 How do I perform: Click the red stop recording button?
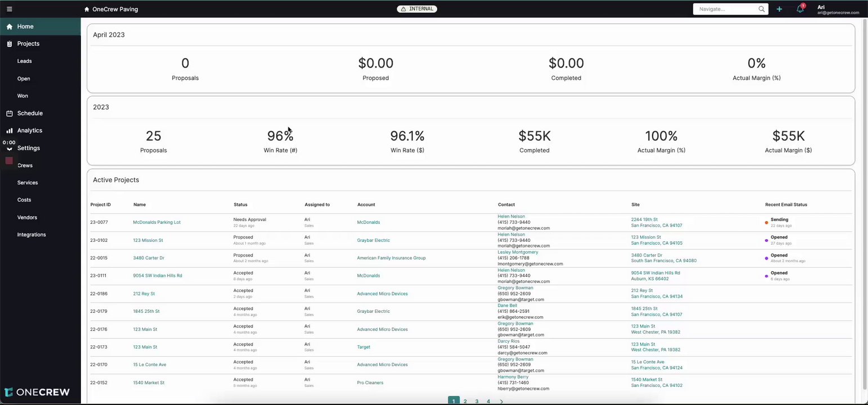point(9,161)
